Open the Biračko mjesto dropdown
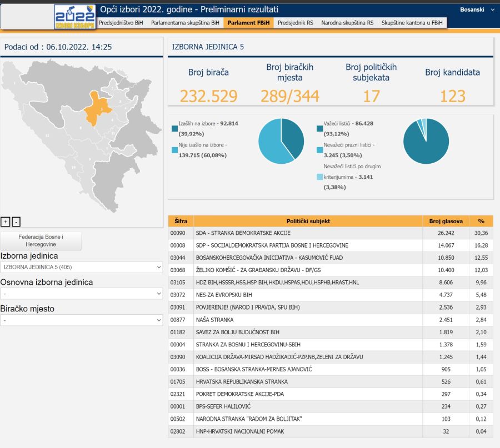 click(81, 320)
